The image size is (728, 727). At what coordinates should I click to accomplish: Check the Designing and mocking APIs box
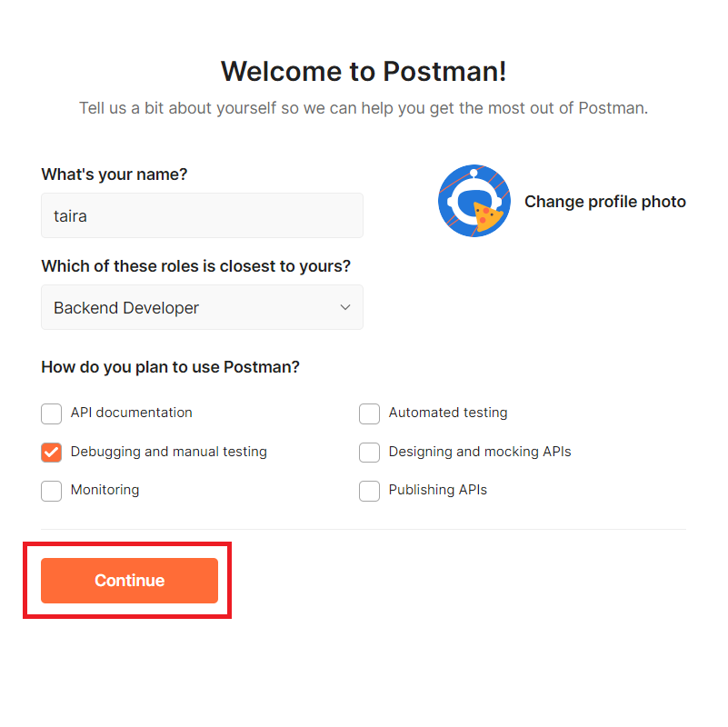369,453
